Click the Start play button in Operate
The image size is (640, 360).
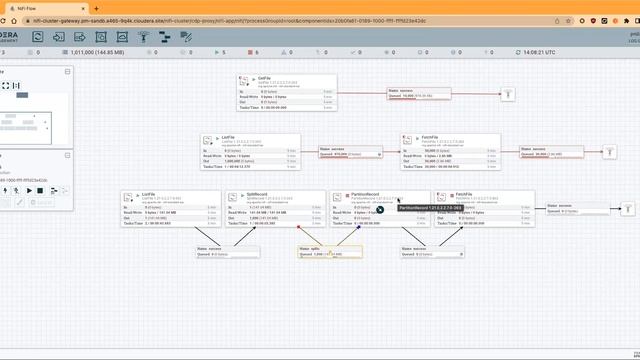[x=29, y=191]
